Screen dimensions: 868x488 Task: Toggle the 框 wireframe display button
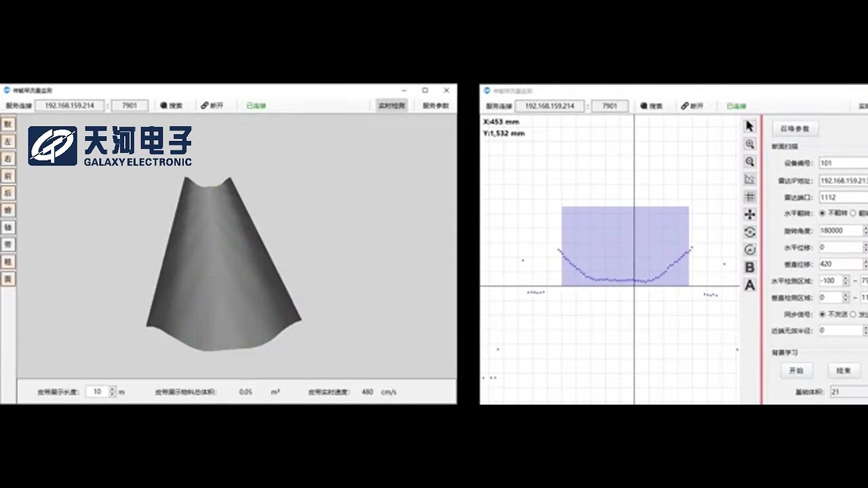click(8, 262)
